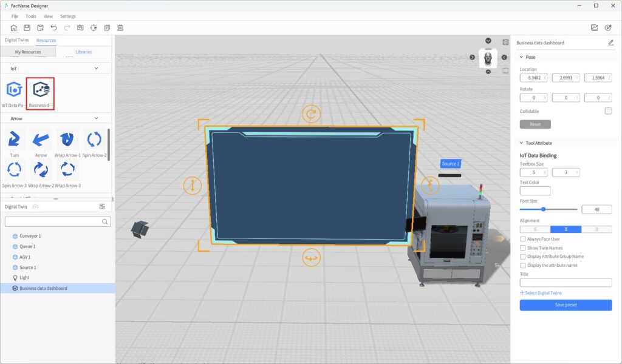The width and height of the screenshot is (622, 364).
Task: Click the chart icon in top-right toolbar
Action: tap(594, 28)
